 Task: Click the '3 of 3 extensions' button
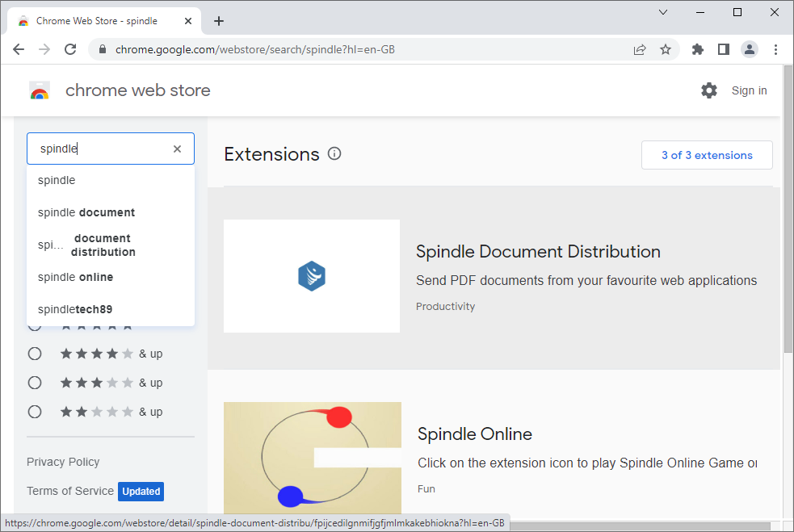coord(707,155)
